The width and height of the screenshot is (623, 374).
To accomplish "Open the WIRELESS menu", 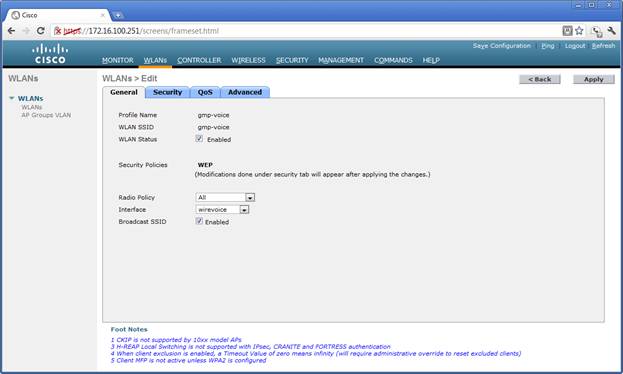I will tap(248, 60).
